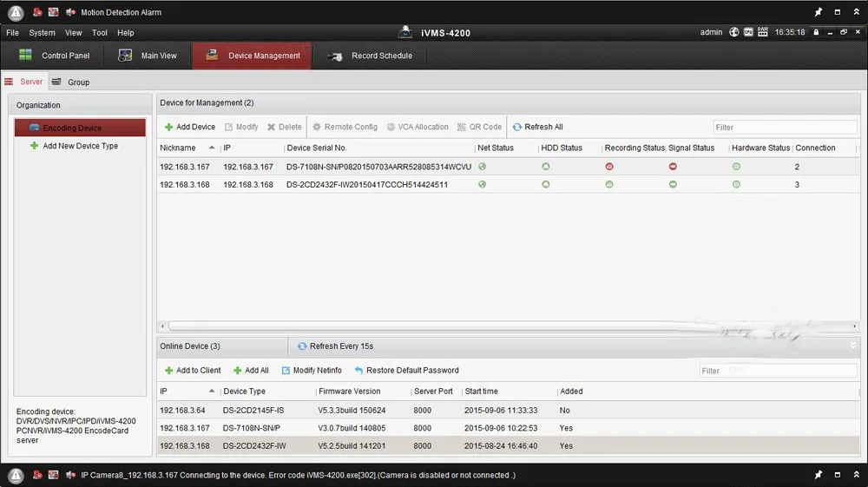Click the Modify device button
The image size is (868, 487).
click(241, 127)
